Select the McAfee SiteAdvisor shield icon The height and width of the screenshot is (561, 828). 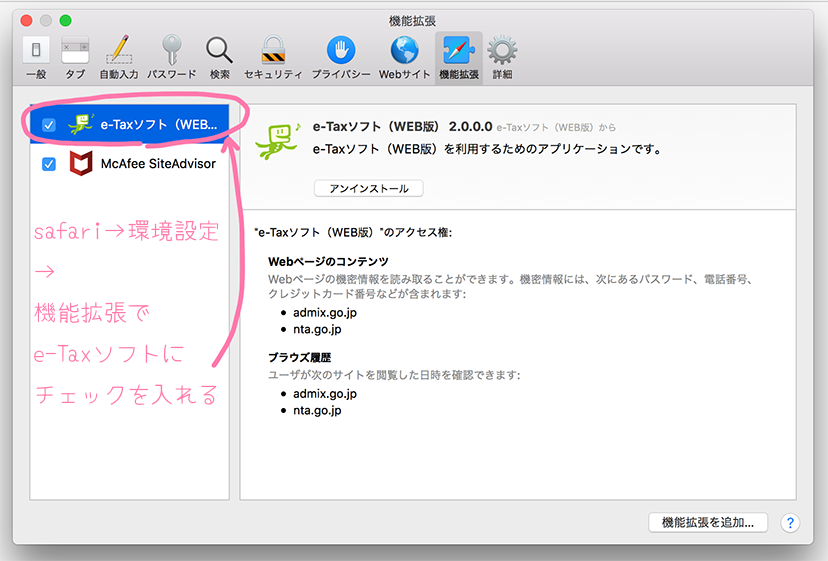coord(81,163)
